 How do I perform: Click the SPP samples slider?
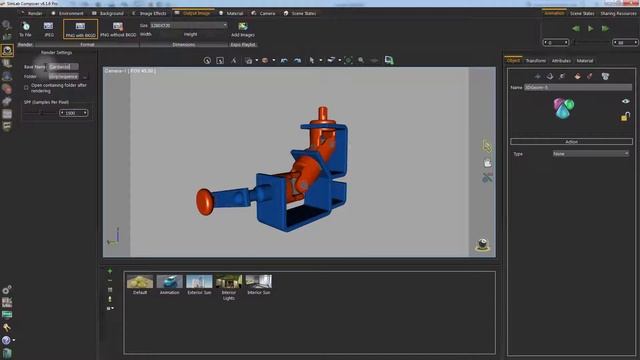click(41, 113)
